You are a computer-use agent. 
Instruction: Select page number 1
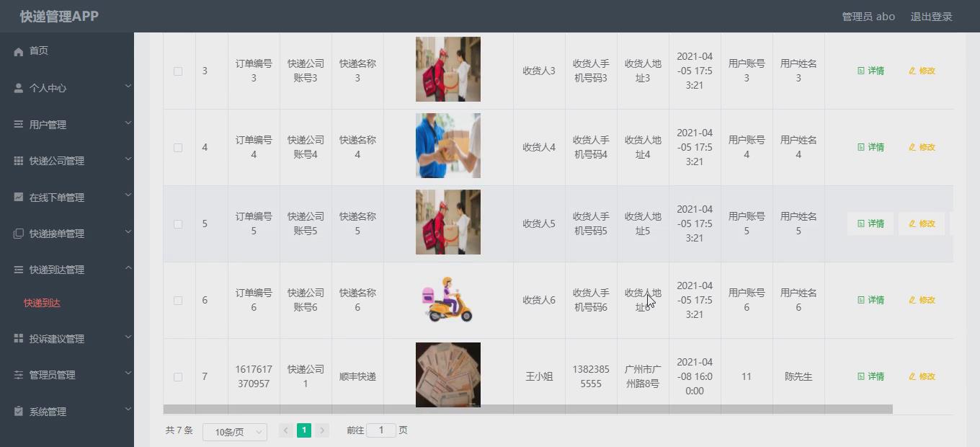(x=304, y=430)
